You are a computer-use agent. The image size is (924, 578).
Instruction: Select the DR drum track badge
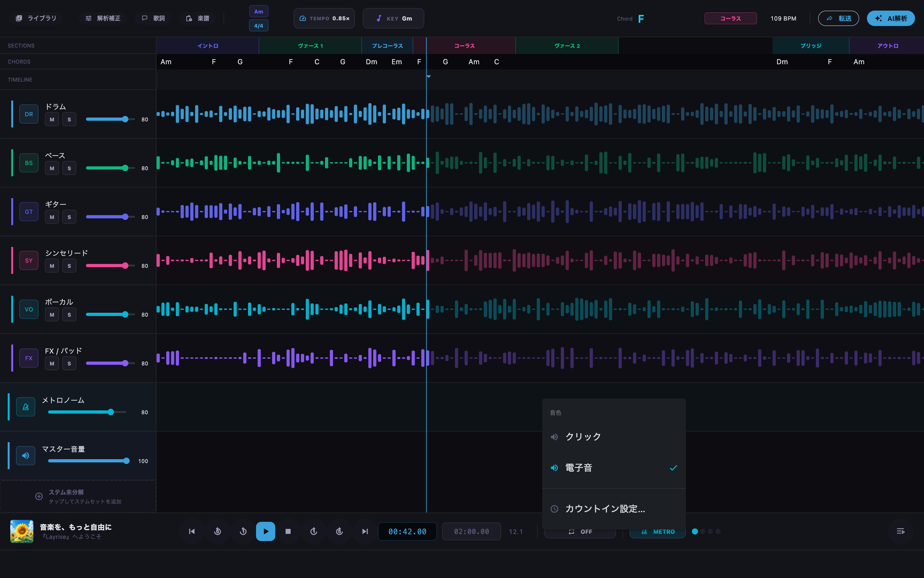[x=29, y=114]
